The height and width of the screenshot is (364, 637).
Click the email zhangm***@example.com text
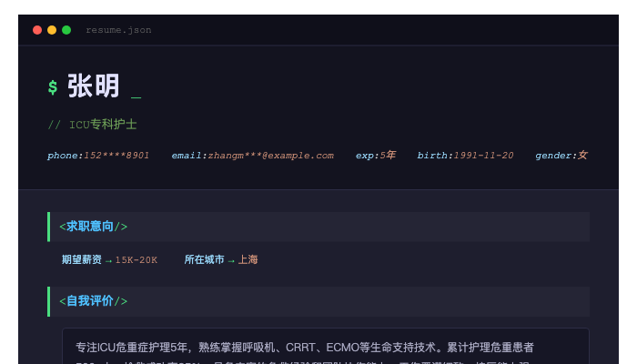click(253, 156)
